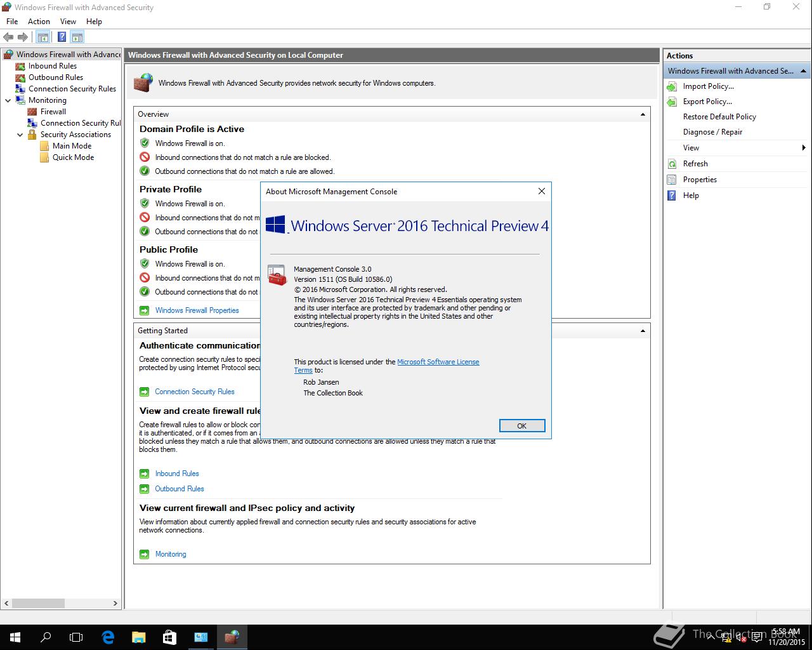Click the Help toolbar icon

(x=62, y=37)
